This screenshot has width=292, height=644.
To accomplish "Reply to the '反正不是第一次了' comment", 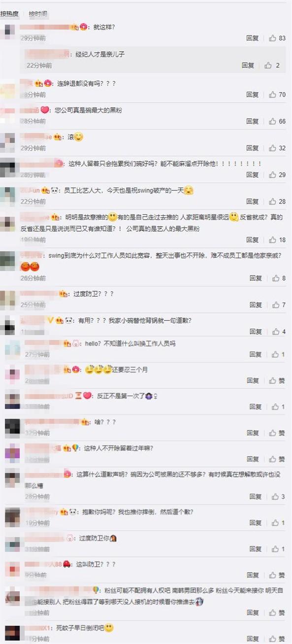I will [256, 407].
